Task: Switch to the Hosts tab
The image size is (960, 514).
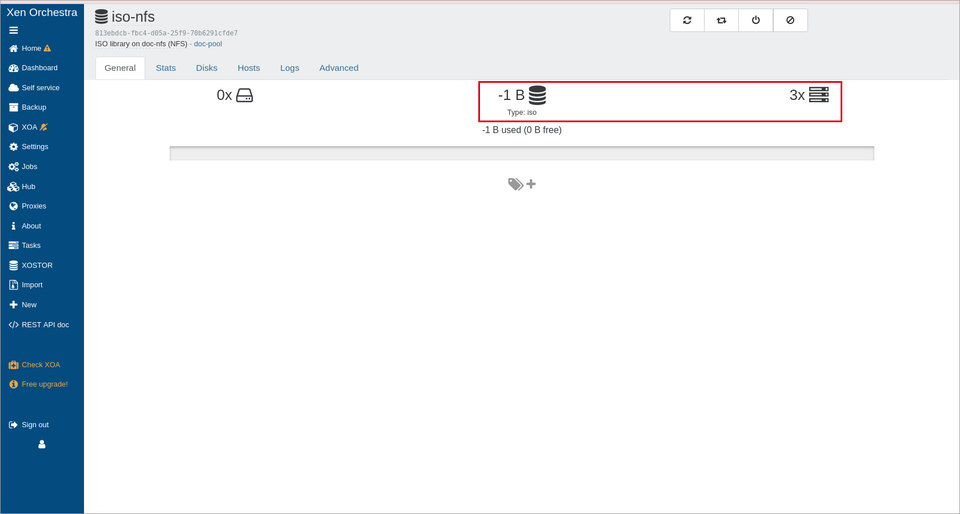Action: tap(249, 68)
